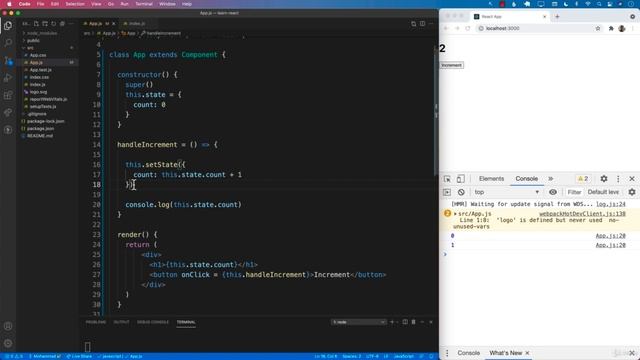Open the OUTPUT panel tab
Image resolution: width=640 pixels, height=360 pixels.
click(x=121, y=322)
